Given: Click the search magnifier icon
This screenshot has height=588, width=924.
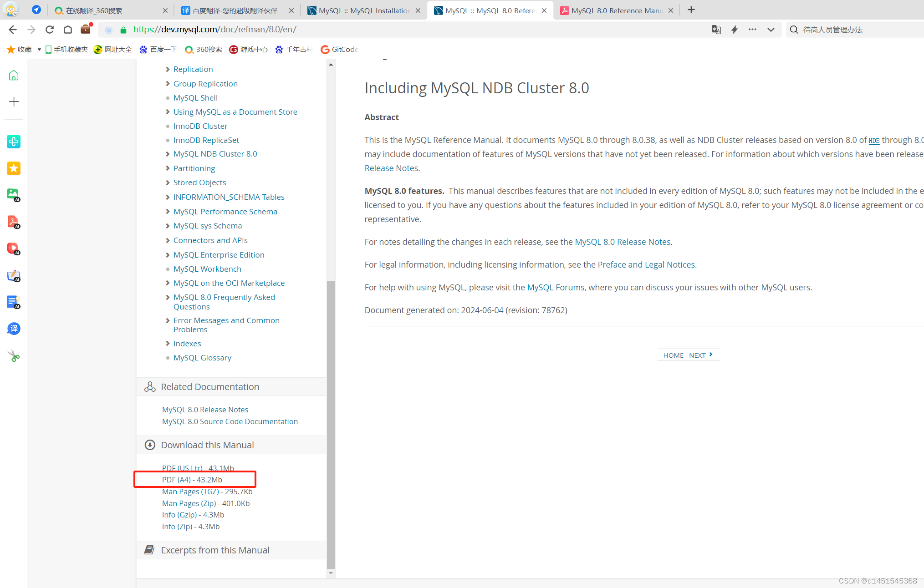Looking at the screenshot, I should coord(794,30).
